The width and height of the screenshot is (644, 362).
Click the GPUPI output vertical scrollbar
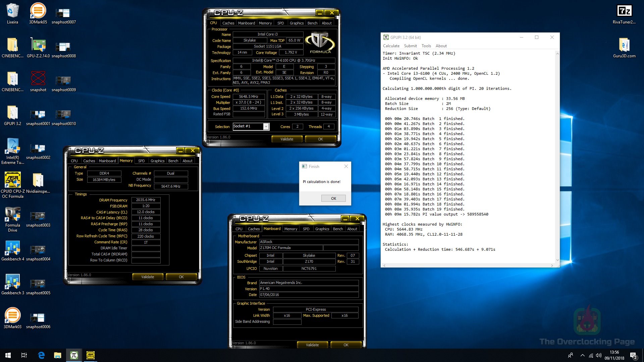coord(557,157)
